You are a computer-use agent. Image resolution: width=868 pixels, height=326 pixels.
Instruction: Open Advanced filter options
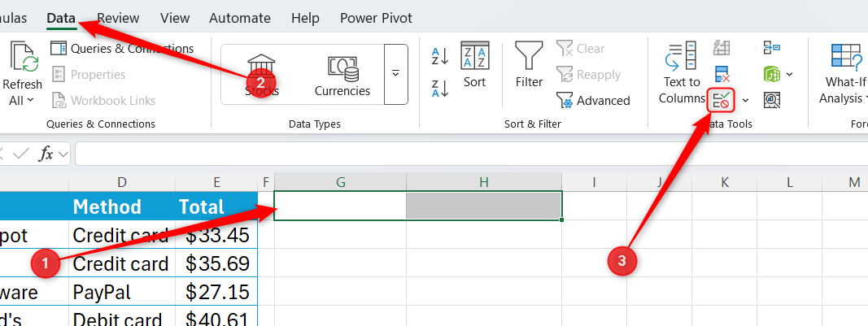coord(593,101)
